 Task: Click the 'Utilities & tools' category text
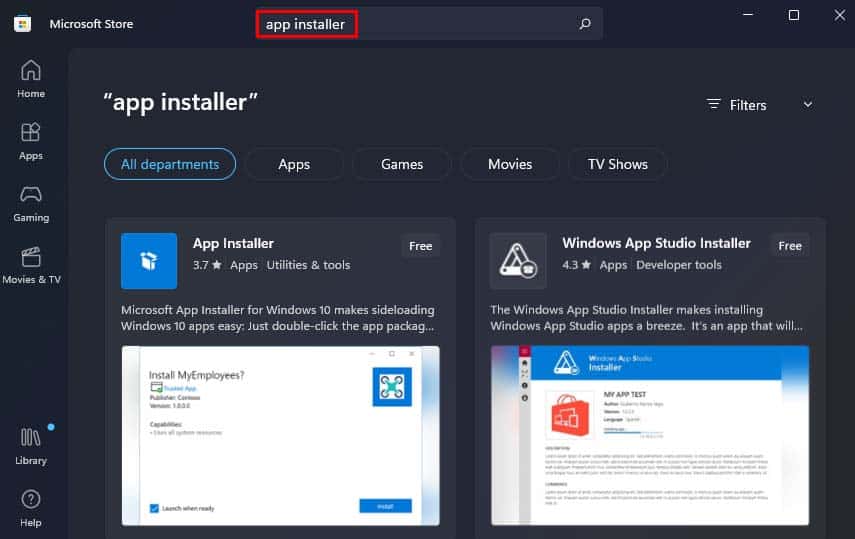coord(308,265)
